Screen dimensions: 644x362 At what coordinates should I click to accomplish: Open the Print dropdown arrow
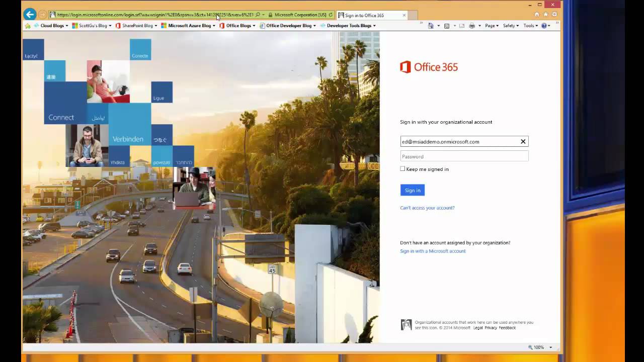coord(480,26)
